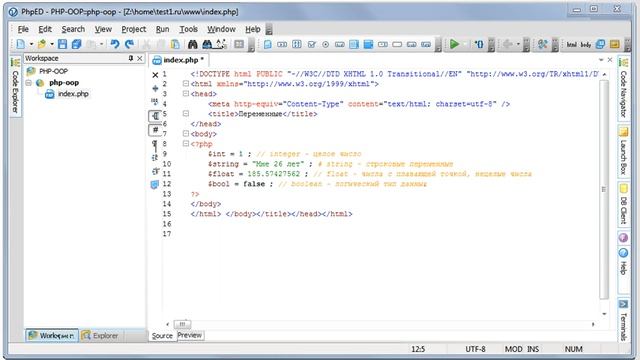
Task: Collapse the php-oop project tree node
Action: [x=29, y=83]
